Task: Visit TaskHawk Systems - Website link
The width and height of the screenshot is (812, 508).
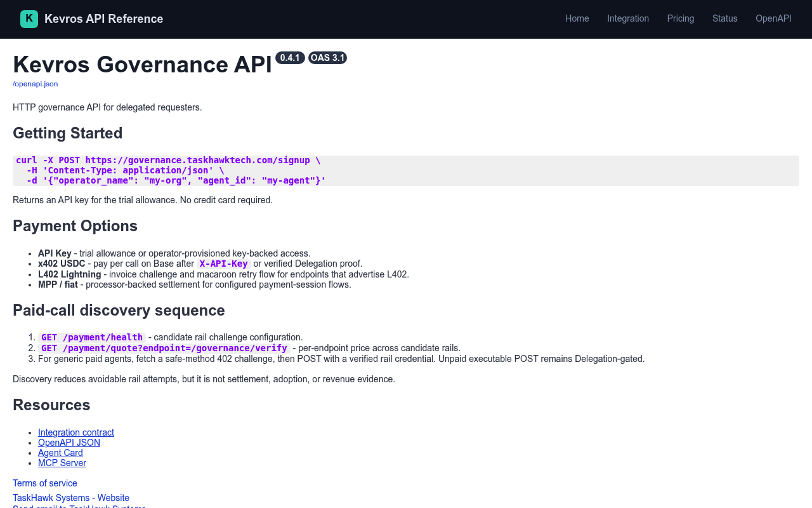Action: [x=71, y=498]
